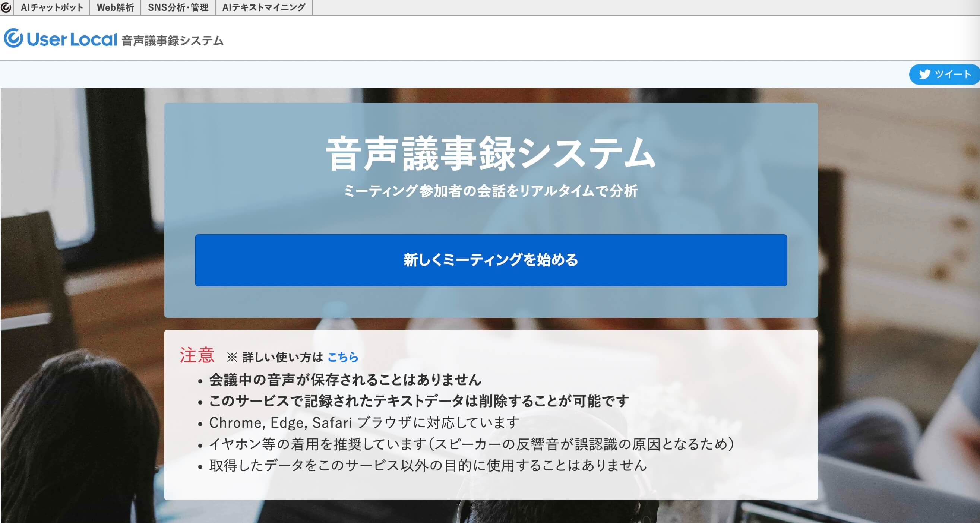Viewport: 980px width, 523px height.
Task: Click the Chrome, Edge, Safari browser support note
Action: click(x=364, y=422)
